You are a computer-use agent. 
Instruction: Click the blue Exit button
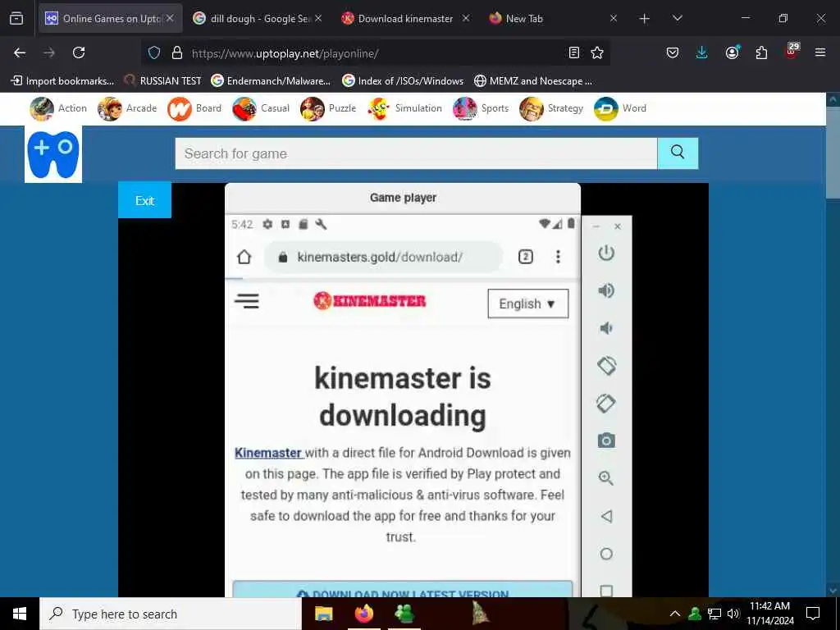point(144,200)
